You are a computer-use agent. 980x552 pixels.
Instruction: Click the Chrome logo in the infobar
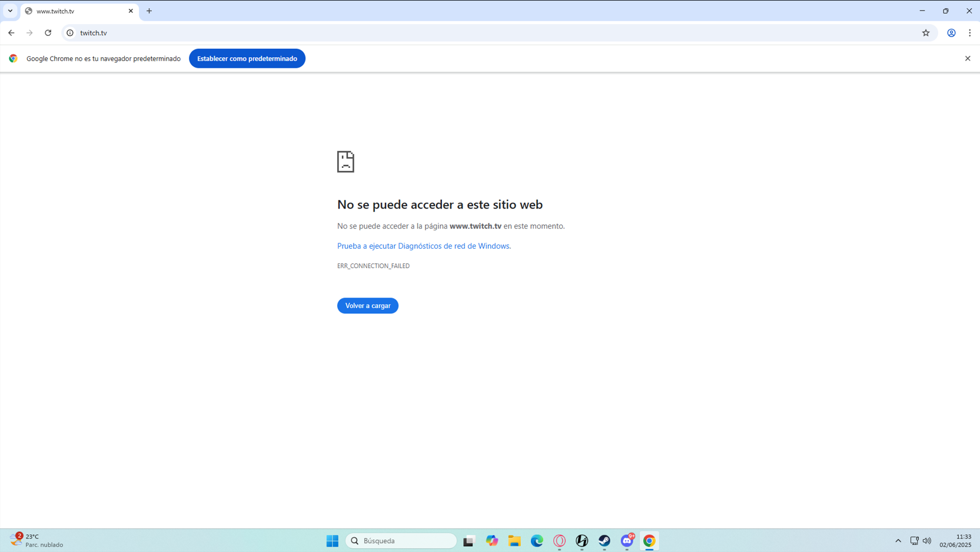(x=13, y=58)
